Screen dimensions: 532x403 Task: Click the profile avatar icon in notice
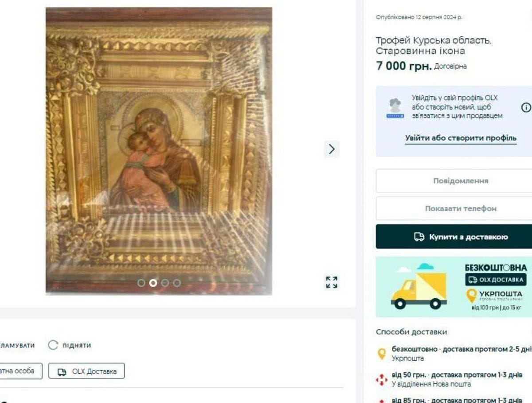pyautogui.click(x=395, y=108)
